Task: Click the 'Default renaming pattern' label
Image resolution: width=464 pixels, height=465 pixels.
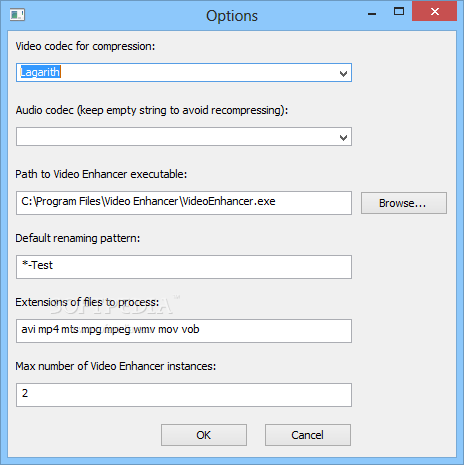Action: (78, 238)
